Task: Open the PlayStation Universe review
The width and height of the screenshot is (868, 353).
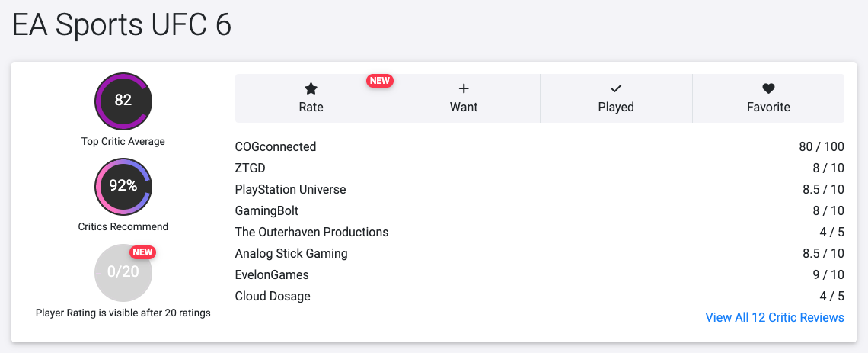Action: (291, 190)
